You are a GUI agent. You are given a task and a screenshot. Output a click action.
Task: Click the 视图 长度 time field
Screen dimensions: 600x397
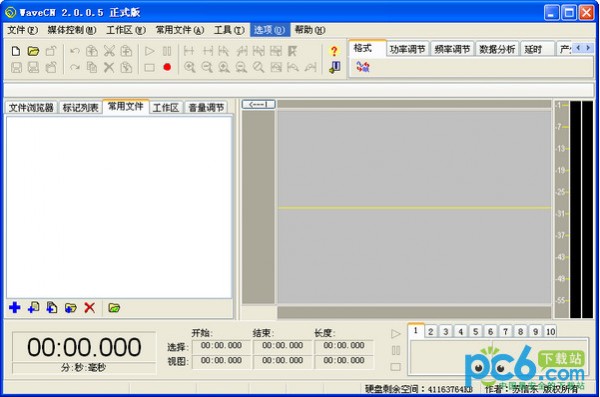click(x=344, y=361)
